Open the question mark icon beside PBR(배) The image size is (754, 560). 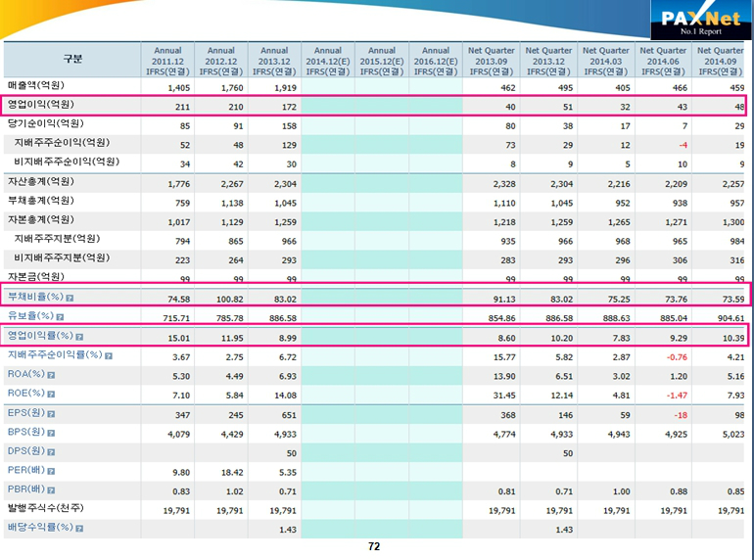(51, 490)
